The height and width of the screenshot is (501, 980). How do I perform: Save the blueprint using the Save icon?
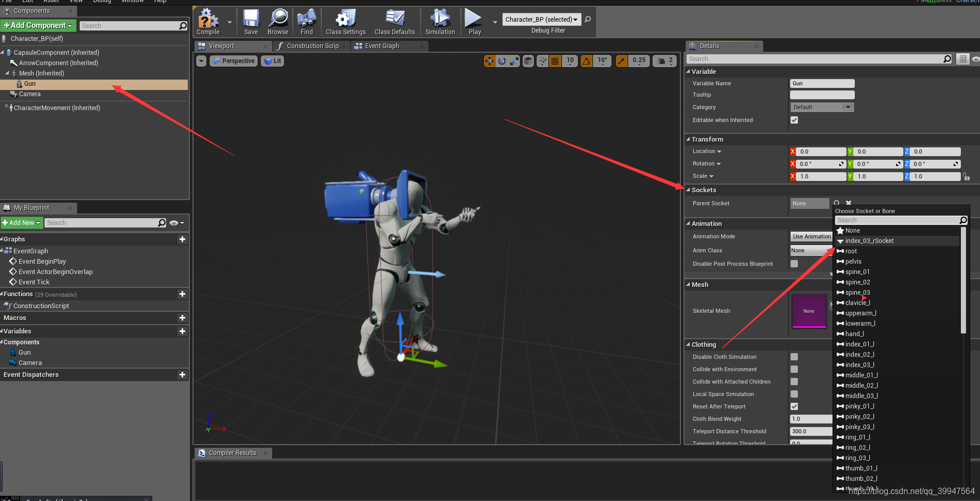[x=251, y=22]
